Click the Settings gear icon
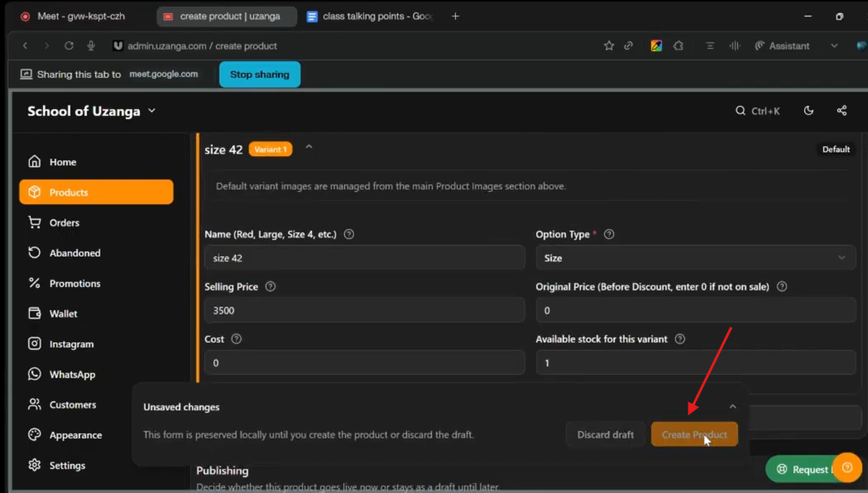This screenshot has width=868, height=493. point(34,466)
